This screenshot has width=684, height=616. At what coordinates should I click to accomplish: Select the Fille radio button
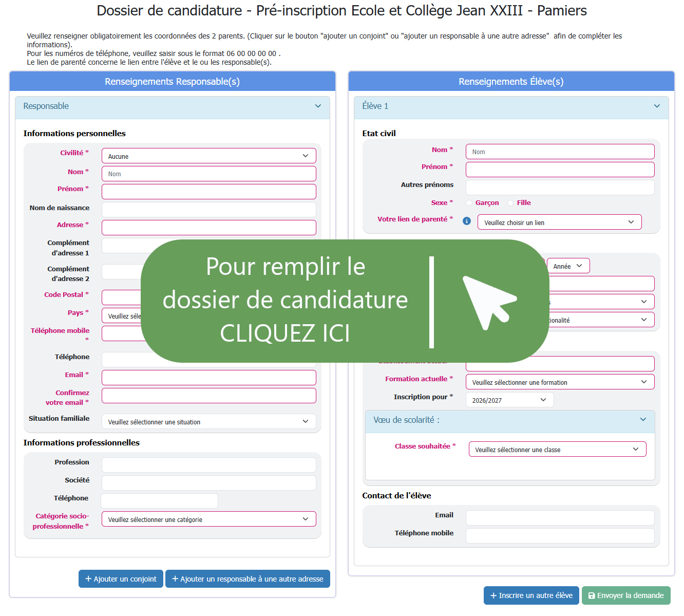[x=510, y=203]
